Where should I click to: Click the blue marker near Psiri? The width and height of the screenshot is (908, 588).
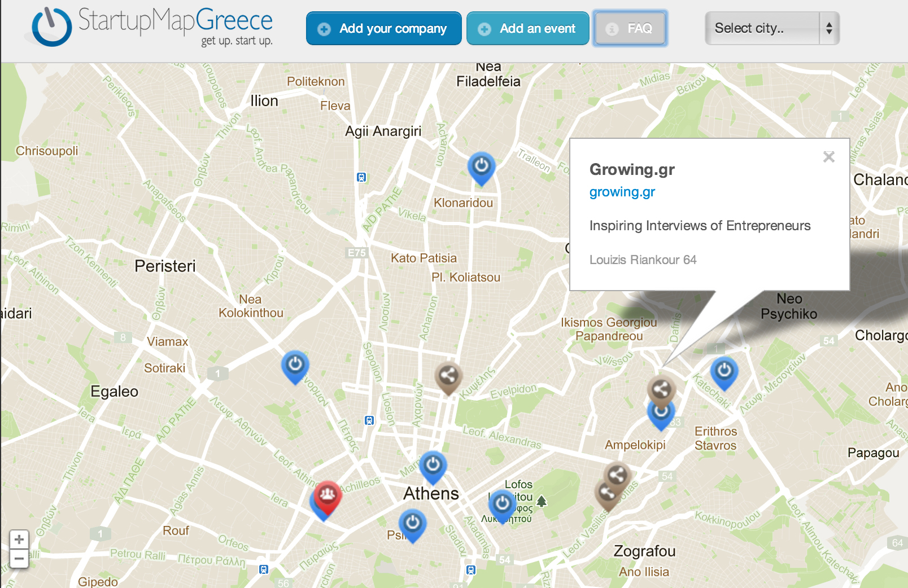[413, 525]
